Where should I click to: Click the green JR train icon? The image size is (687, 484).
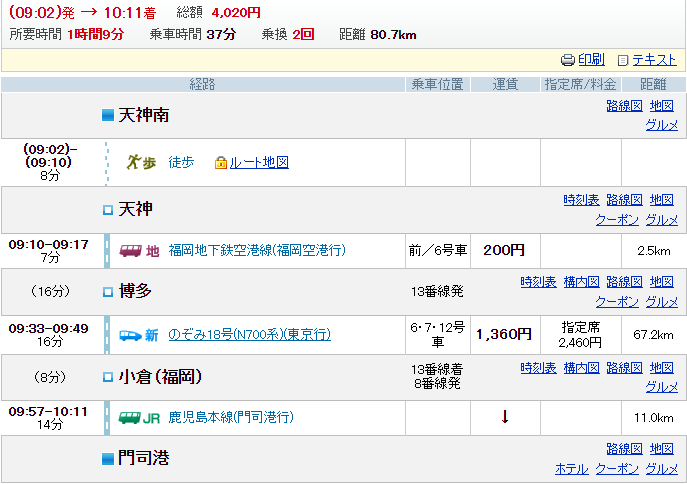point(131,417)
